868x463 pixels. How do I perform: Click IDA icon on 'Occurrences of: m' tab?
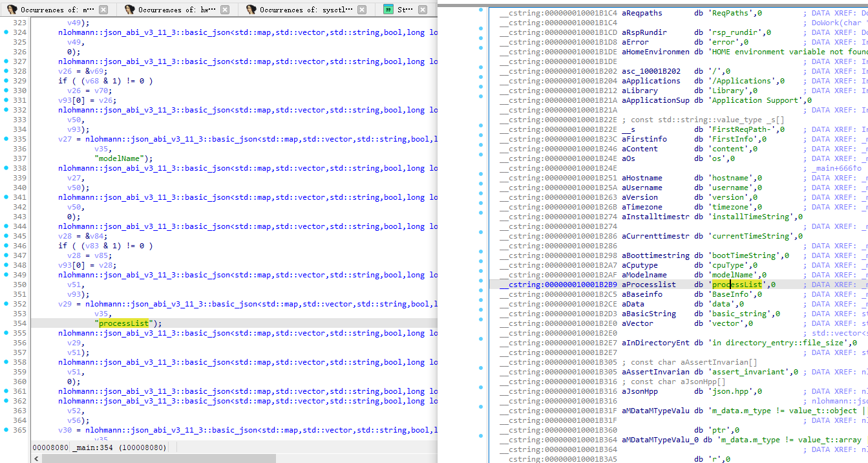tap(12, 10)
